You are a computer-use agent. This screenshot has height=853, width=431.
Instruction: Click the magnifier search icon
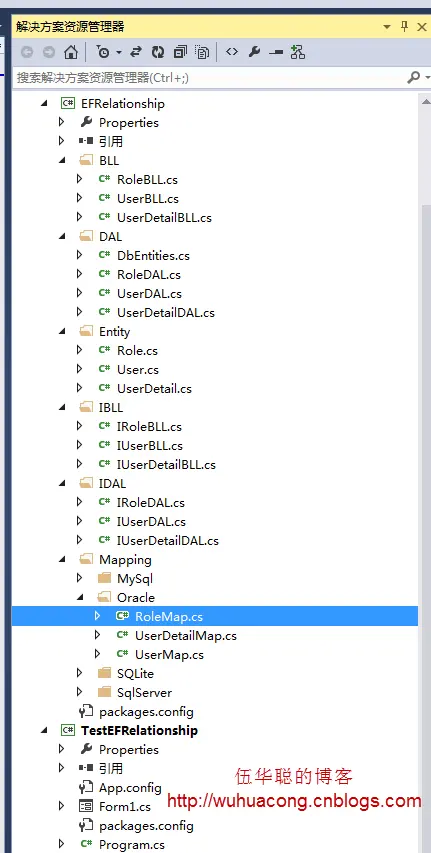pos(414,78)
